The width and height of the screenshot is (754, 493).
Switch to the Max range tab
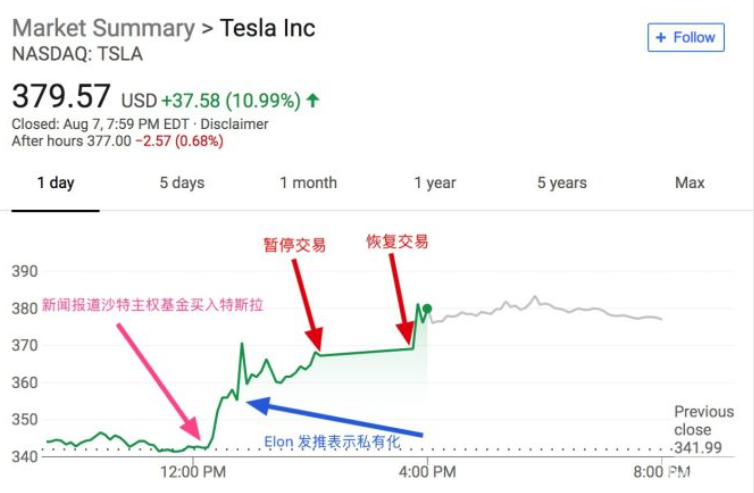tap(690, 183)
